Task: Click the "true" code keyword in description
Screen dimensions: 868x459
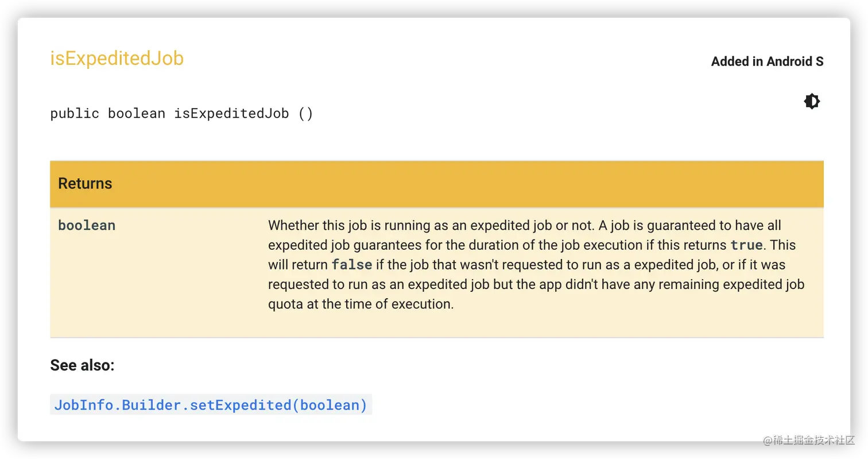Action: (746, 245)
